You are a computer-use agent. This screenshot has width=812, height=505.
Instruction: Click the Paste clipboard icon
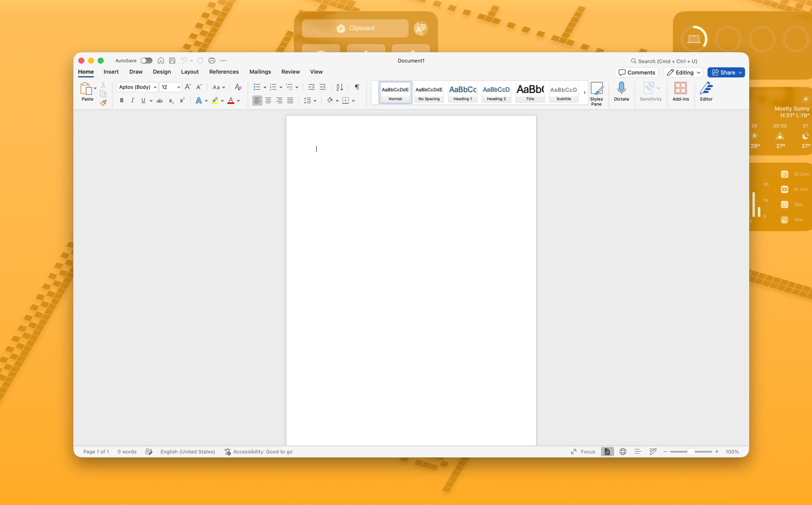[86, 88]
